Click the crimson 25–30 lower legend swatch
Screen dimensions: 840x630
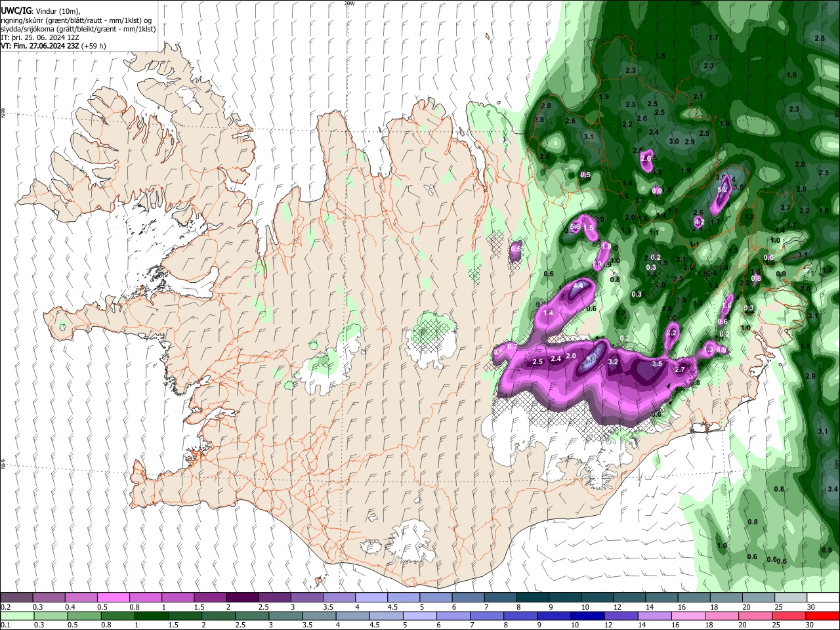pos(789,616)
